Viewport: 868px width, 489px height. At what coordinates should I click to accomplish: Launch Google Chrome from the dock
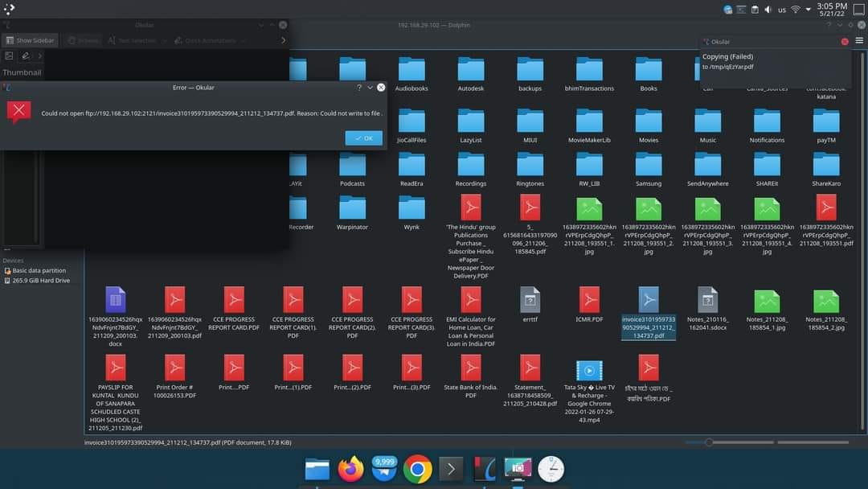[417, 470]
